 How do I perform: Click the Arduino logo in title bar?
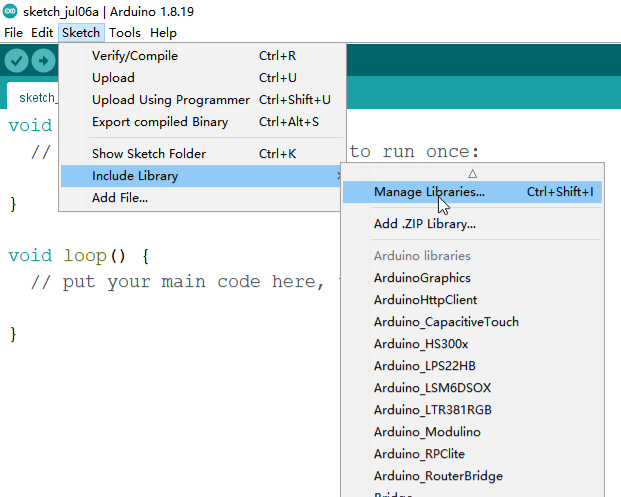10,11
